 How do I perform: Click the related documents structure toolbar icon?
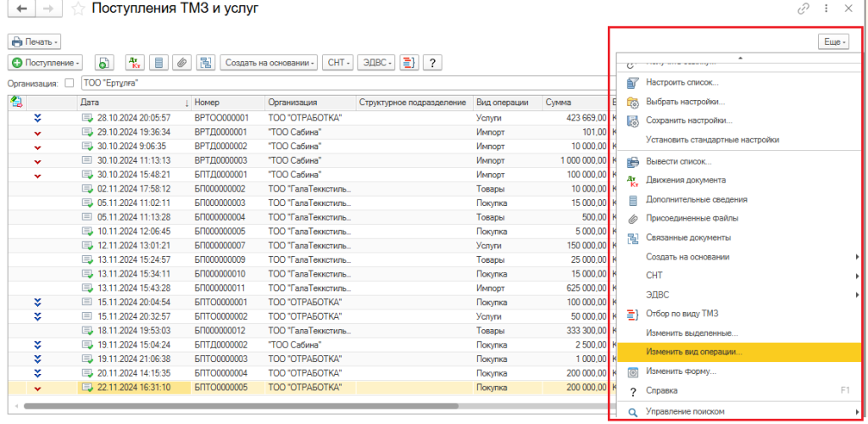click(204, 63)
